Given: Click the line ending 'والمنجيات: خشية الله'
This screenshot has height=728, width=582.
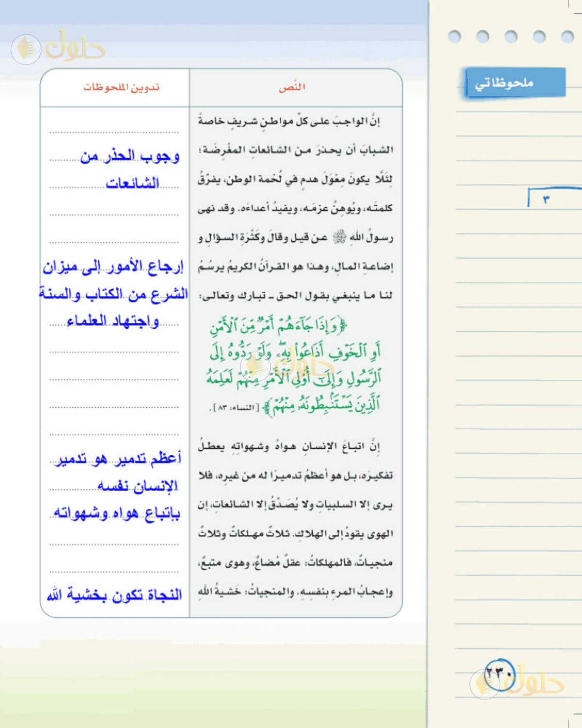Looking at the screenshot, I should [295, 592].
